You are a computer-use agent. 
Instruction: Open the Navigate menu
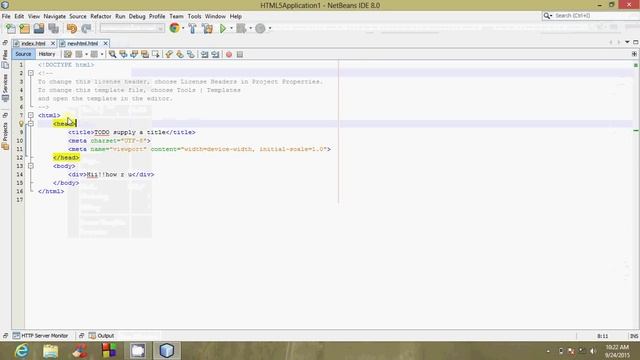(55, 16)
